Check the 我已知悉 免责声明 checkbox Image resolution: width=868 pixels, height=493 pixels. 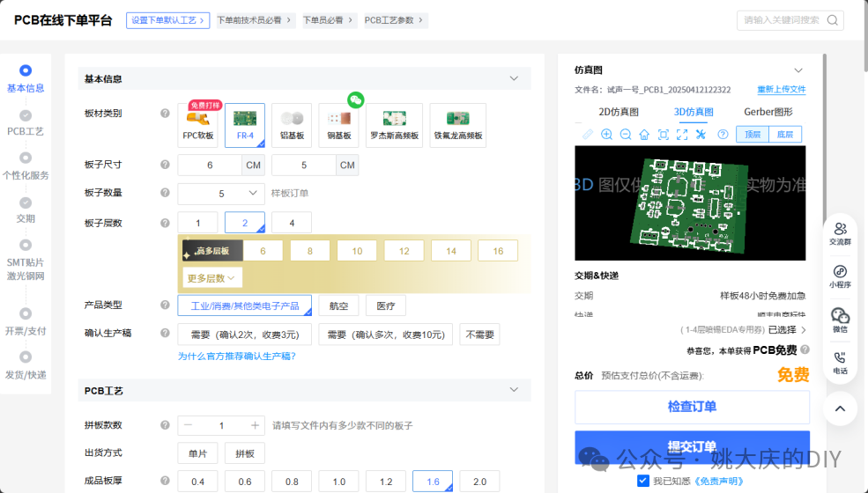pos(642,481)
